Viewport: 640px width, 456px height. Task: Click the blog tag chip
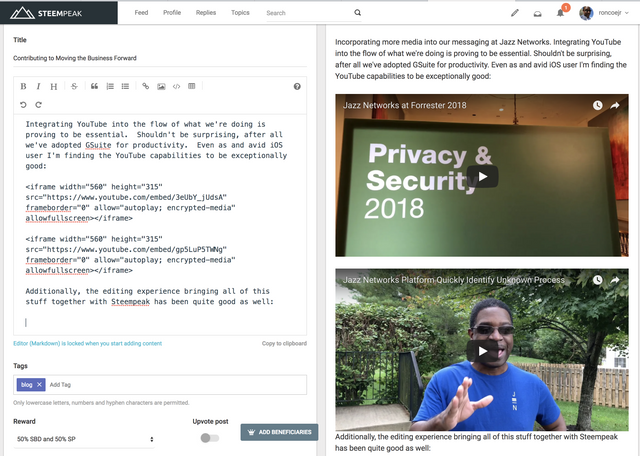[x=27, y=385]
